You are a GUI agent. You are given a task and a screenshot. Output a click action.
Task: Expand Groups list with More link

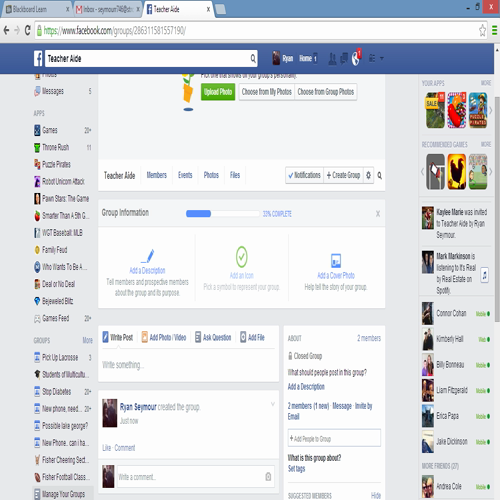tap(88, 340)
